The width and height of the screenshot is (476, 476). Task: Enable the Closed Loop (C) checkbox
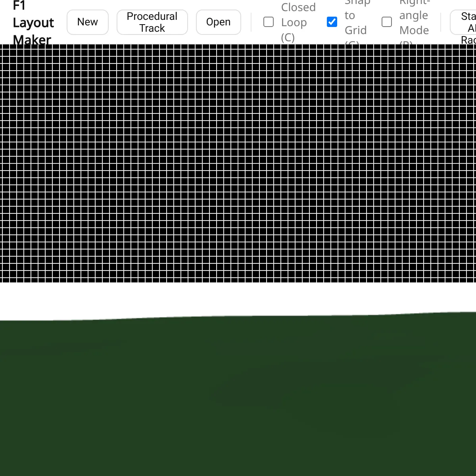click(x=268, y=22)
